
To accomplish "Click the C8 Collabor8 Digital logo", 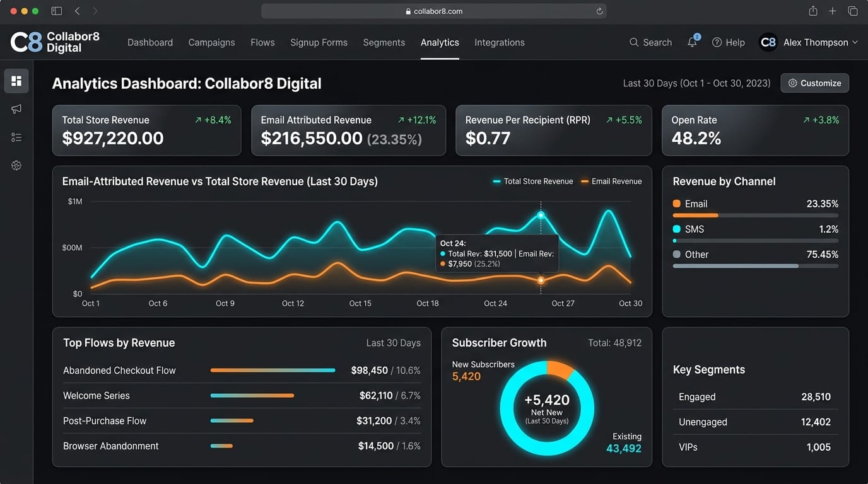I will pos(56,42).
